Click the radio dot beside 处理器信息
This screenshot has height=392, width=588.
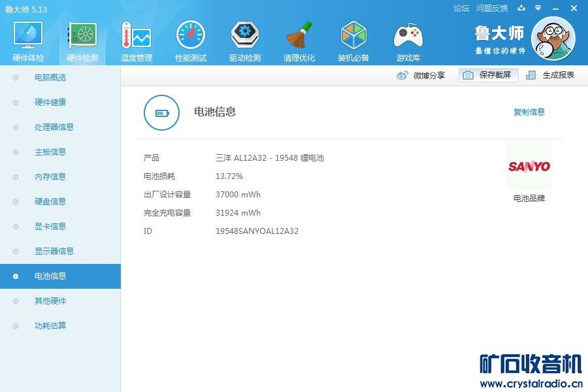[x=16, y=127]
